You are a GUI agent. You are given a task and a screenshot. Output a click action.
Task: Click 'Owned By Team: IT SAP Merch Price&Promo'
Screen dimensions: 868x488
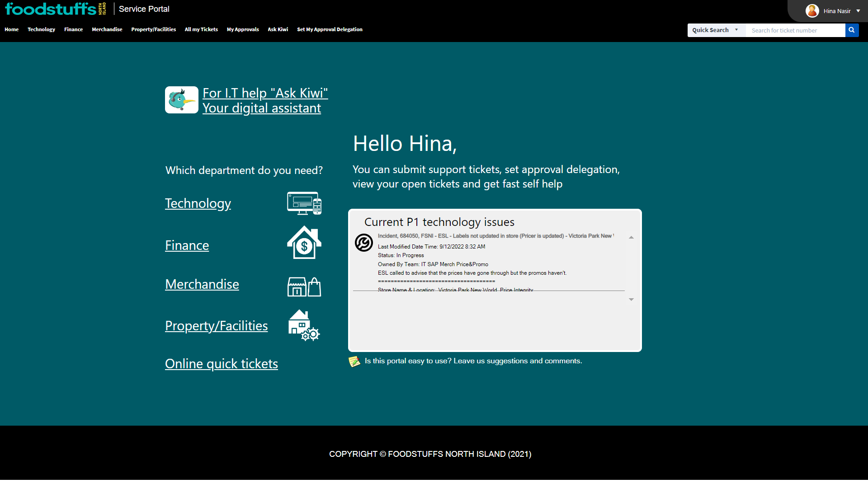pyautogui.click(x=433, y=264)
